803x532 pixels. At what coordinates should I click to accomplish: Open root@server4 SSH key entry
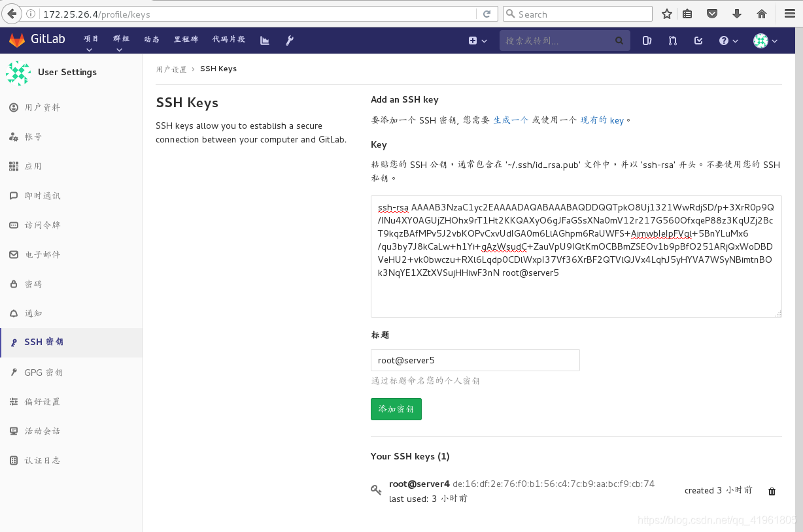[x=419, y=484]
